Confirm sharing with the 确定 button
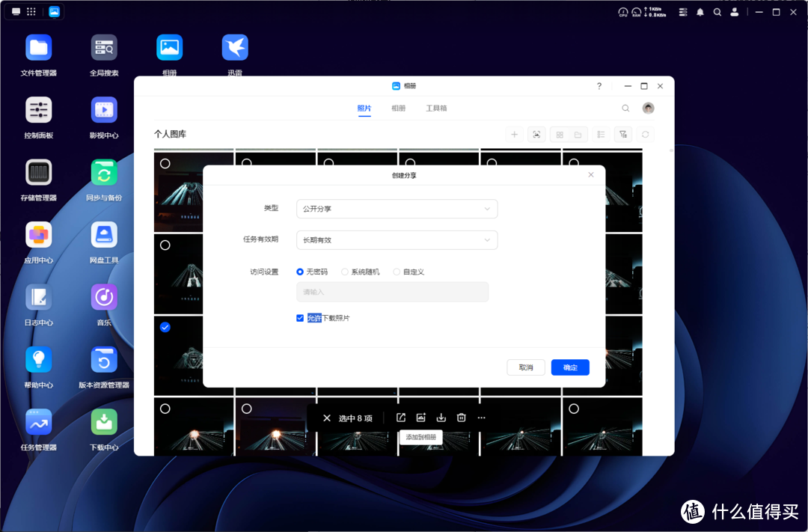Viewport: 808px width, 532px height. tap(570, 367)
